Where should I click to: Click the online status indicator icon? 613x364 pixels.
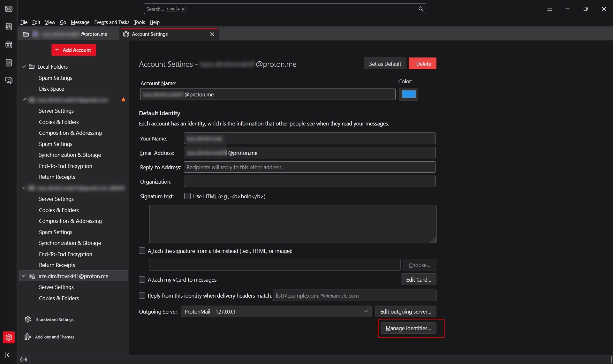(24, 360)
